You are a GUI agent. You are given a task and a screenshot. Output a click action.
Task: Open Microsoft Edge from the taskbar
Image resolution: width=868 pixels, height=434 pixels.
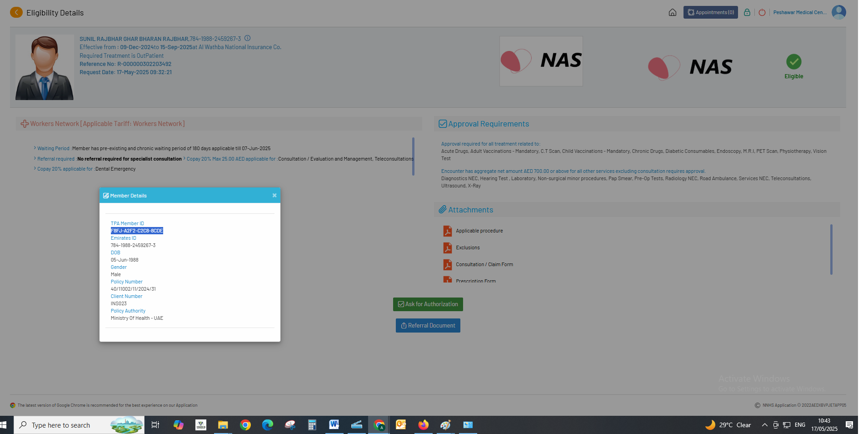coord(268,425)
